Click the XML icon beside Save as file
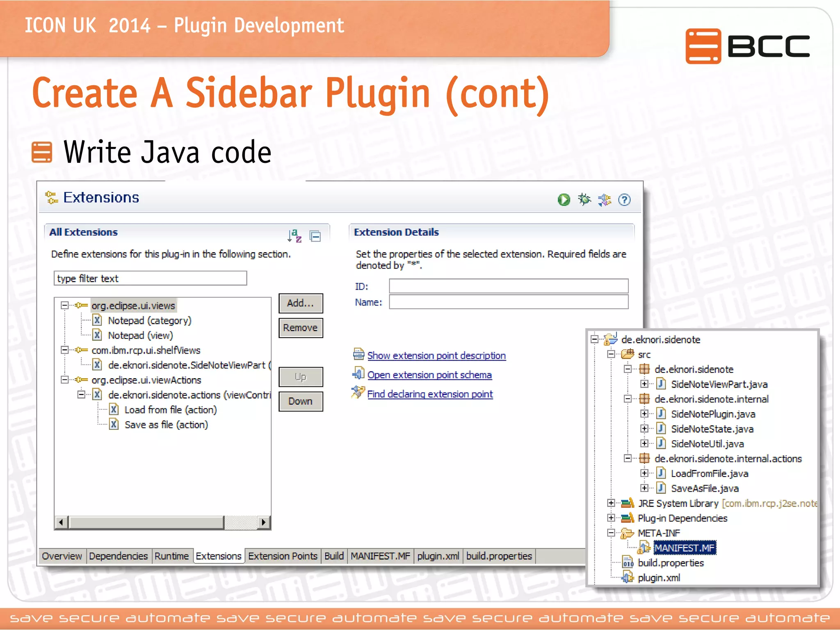 coord(114,425)
